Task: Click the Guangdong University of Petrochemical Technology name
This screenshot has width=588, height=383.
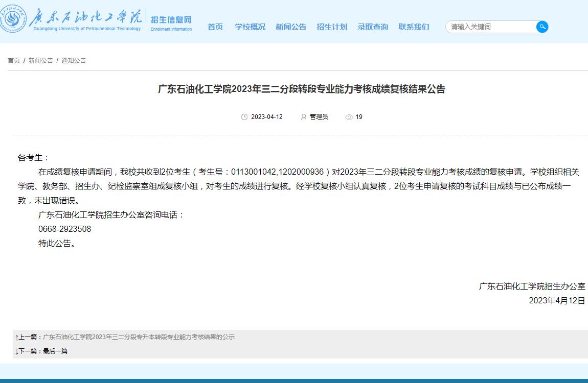Action: point(87,29)
